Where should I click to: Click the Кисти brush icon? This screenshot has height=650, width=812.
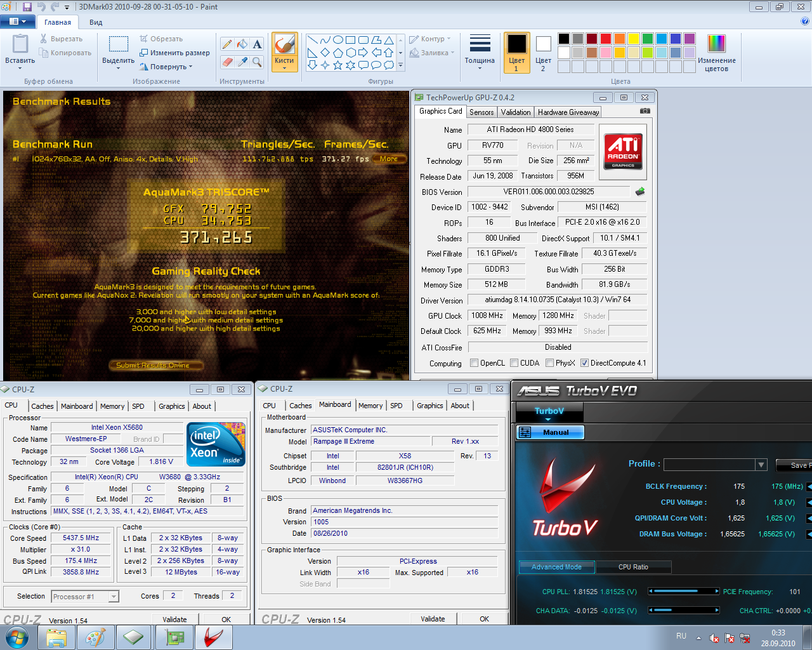[x=284, y=44]
